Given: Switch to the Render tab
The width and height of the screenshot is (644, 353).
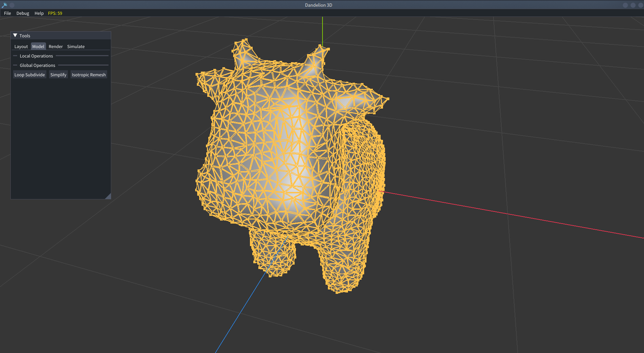Looking at the screenshot, I should [55, 46].
